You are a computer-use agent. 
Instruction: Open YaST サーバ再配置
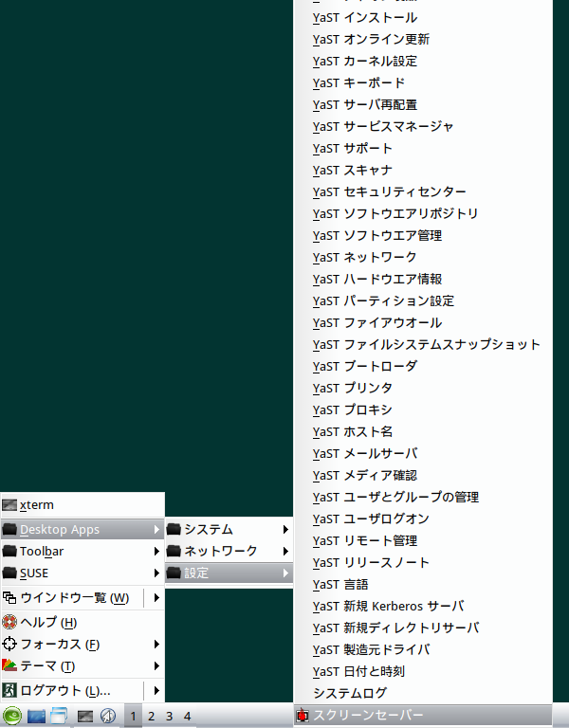click(x=423, y=105)
